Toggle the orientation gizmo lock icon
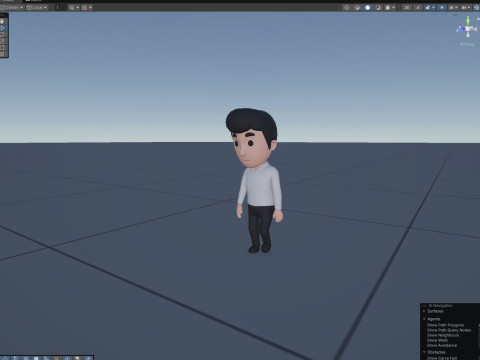 pyautogui.click(x=478, y=19)
